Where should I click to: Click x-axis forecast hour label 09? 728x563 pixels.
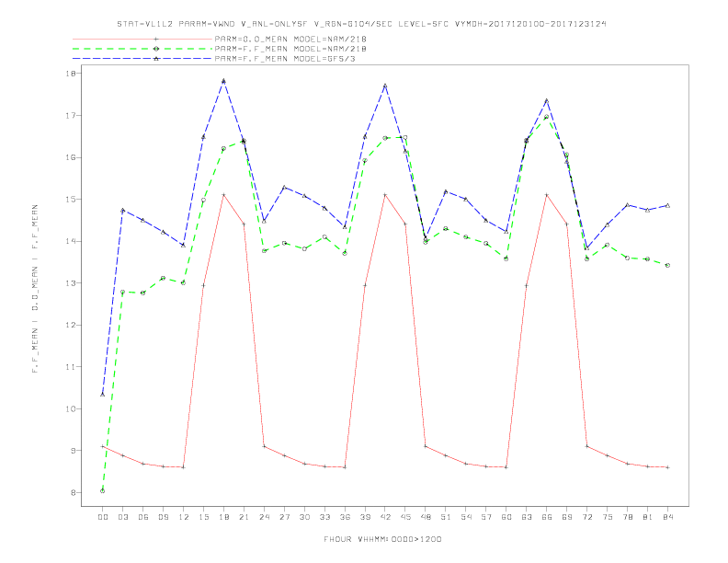click(163, 517)
